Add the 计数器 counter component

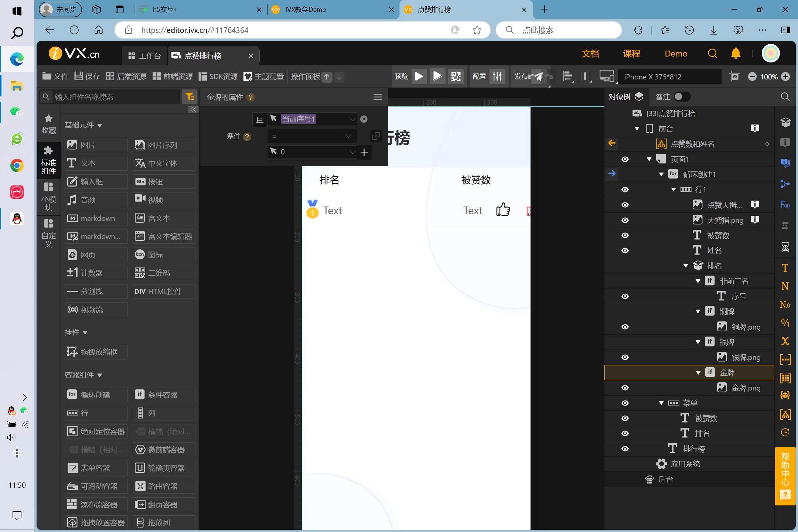click(96, 273)
